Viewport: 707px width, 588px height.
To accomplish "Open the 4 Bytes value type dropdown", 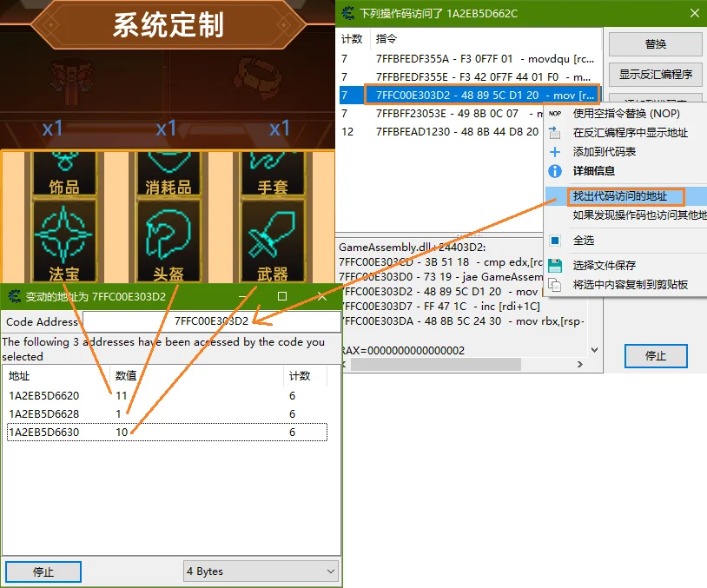I will [260, 571].
